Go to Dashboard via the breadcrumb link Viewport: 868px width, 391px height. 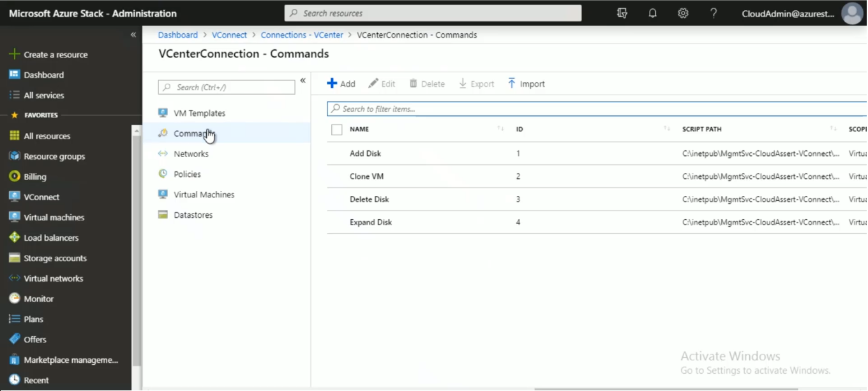178,35
